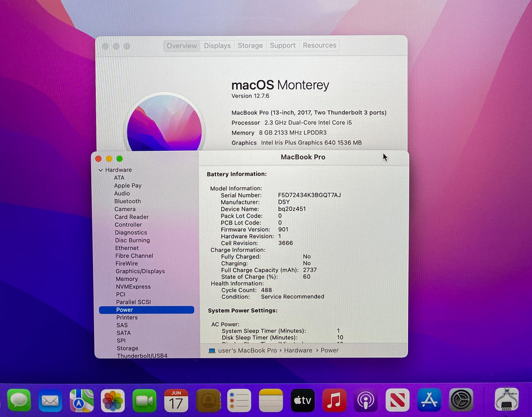Screen dimensions: 532x417
Task: Select Diagnostics in hardware list
Action: pyautogui.click(x=131, y=232)
